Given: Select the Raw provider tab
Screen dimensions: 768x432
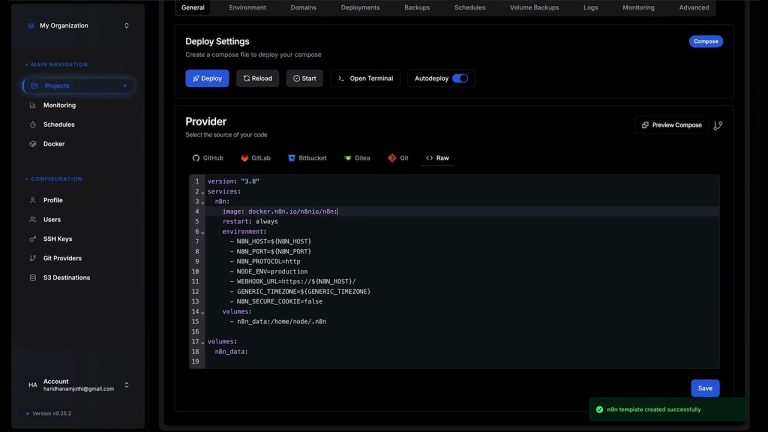Looking at the screenshot, I should 437,158.
